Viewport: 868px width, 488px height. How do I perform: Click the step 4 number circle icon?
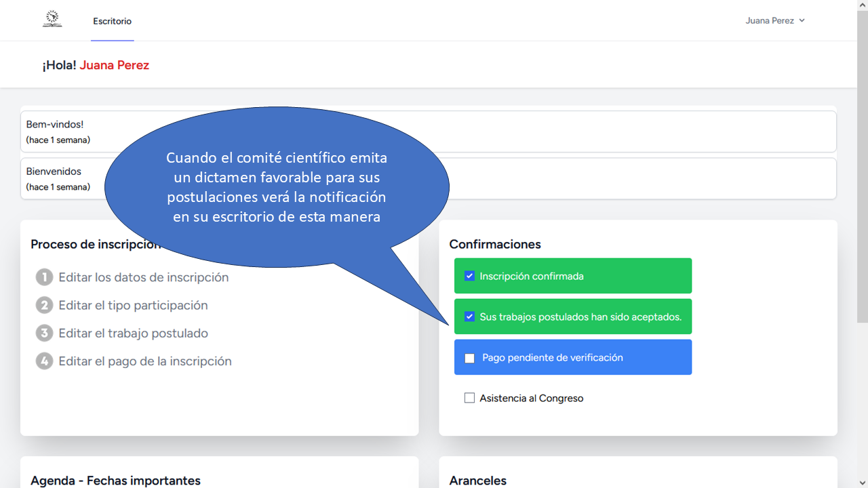[44, 361]
